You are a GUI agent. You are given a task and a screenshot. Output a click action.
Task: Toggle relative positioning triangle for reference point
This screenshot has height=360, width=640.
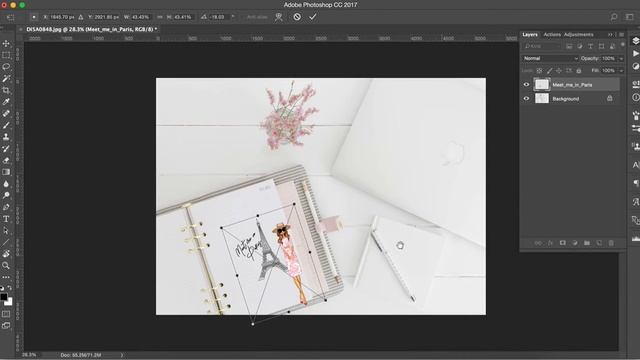coord(81,17)
